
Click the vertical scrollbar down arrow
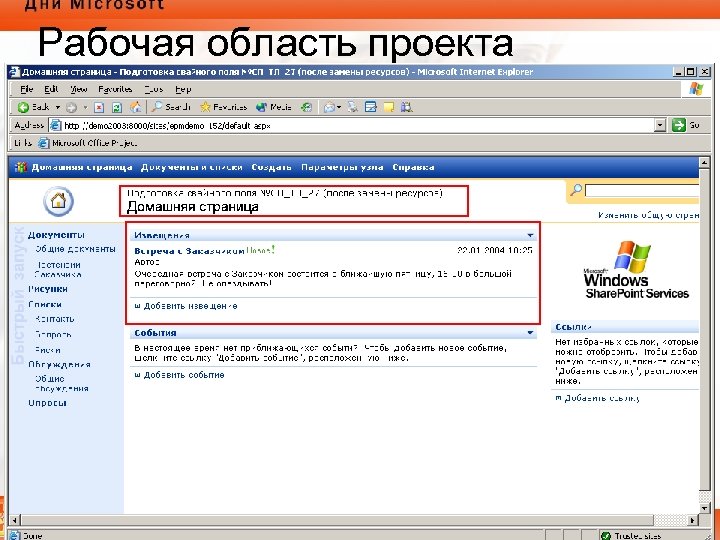pyautogui.click(x=704, y=508)
